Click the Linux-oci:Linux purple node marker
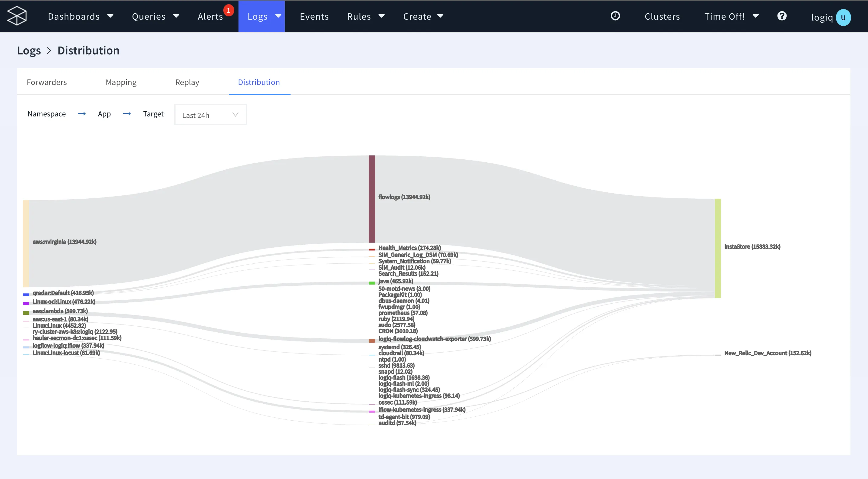 (x=26, y=304)
